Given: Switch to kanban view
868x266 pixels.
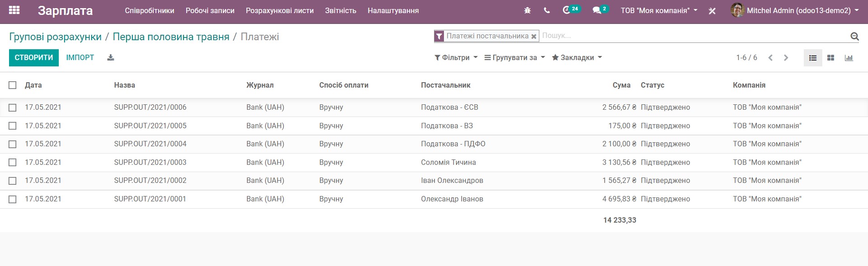Looking at the screenshot, I should tap(830, 58).
